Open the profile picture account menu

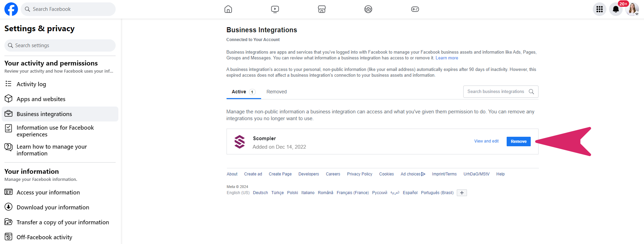point(632,9)
